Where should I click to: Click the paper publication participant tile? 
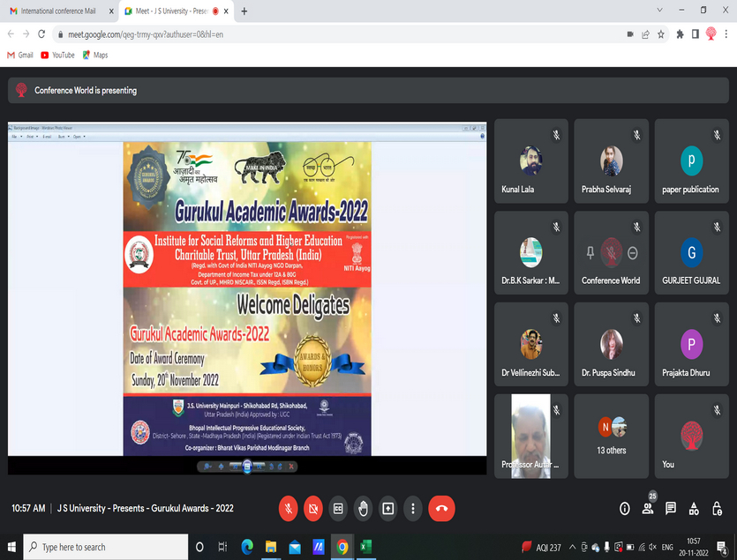click(691, 161)
